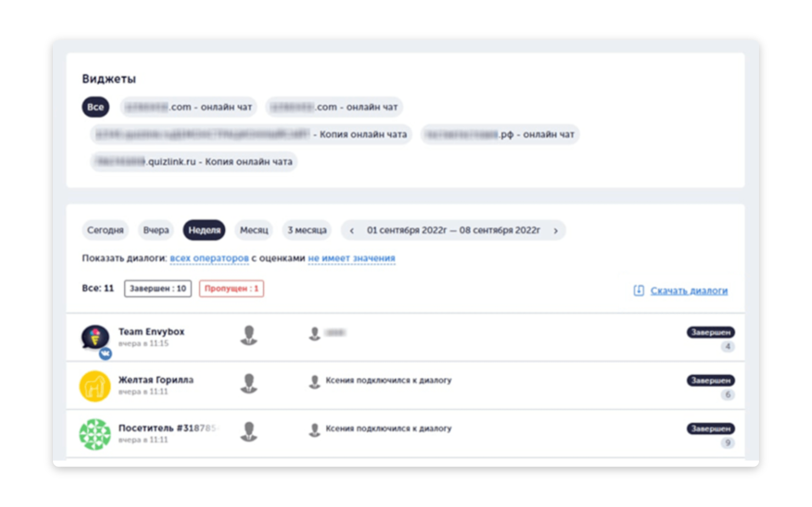Click the green patterned visitor avatar
812x507 pixels.
point(95,434)
